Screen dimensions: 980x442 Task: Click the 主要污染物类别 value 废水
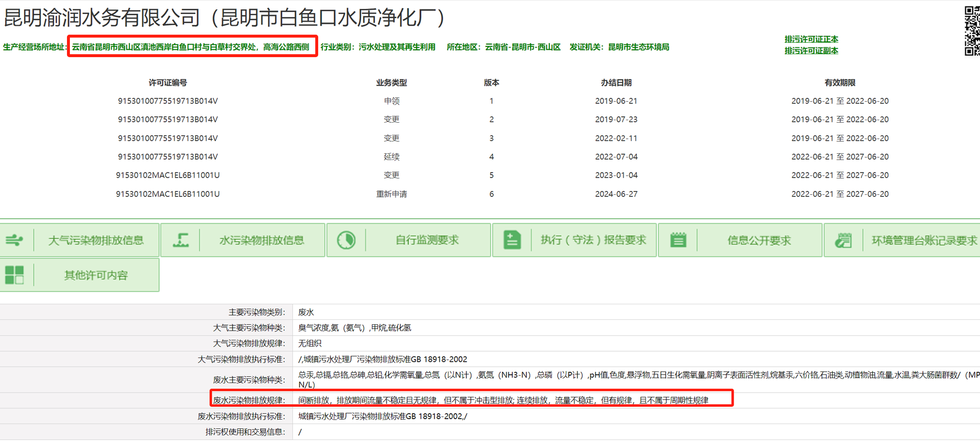pyautogui.click(x=306, y=312)
